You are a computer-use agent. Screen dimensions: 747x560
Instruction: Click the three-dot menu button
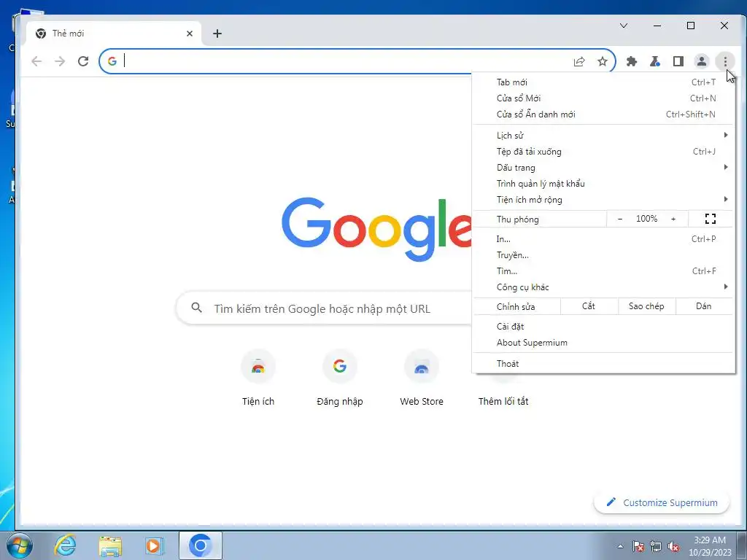coord(725,61)
